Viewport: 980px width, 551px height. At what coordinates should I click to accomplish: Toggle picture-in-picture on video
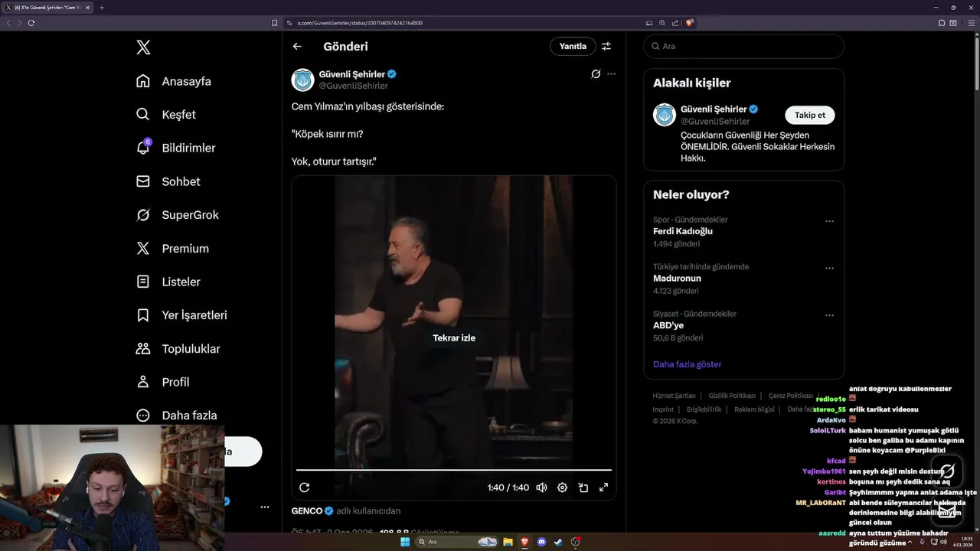(583, 487)
